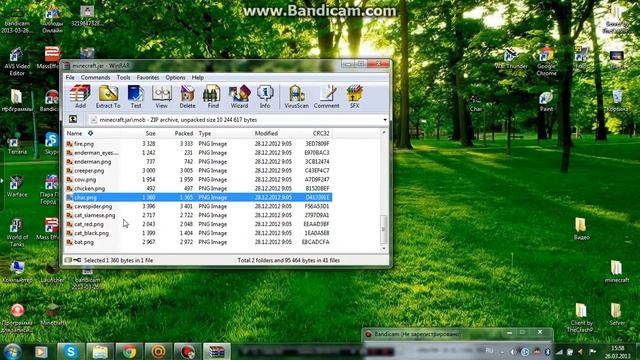Open the Options menu
The height and width of the screenshot is (360, 640).
[x=175, y=77]
